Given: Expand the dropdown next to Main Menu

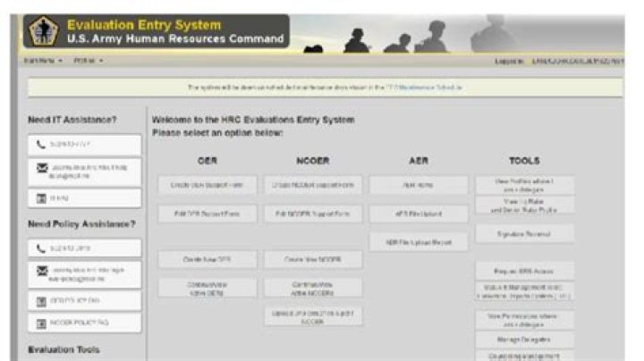Looking at the screenshot, I should pyautogui.click(x=89, y=61).
